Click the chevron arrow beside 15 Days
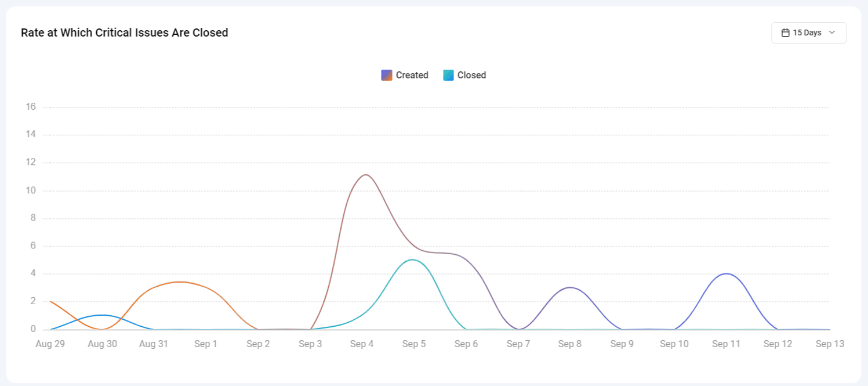Image resolution: width=868 pixels, height=386 pixels. click(832, 33)
